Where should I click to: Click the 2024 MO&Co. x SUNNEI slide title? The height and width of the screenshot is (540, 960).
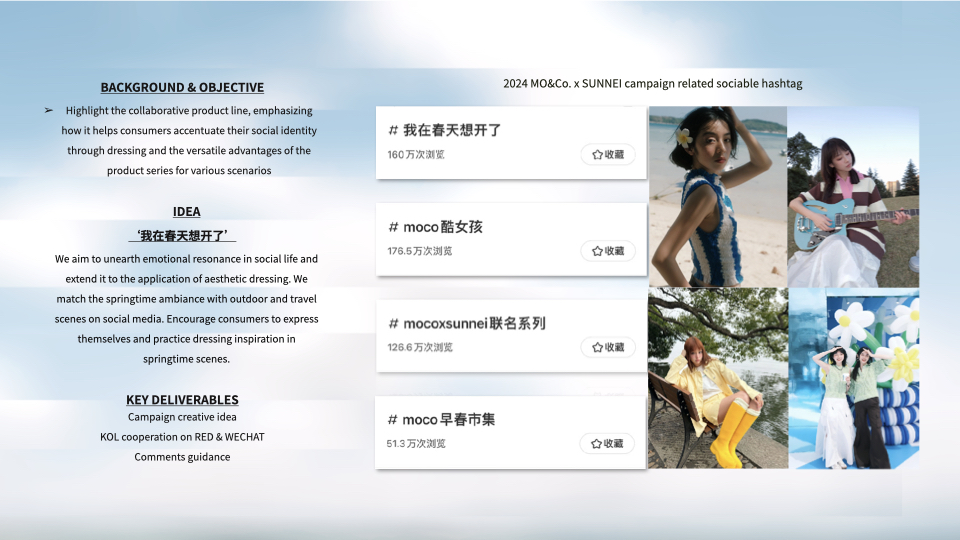(652, 84)
